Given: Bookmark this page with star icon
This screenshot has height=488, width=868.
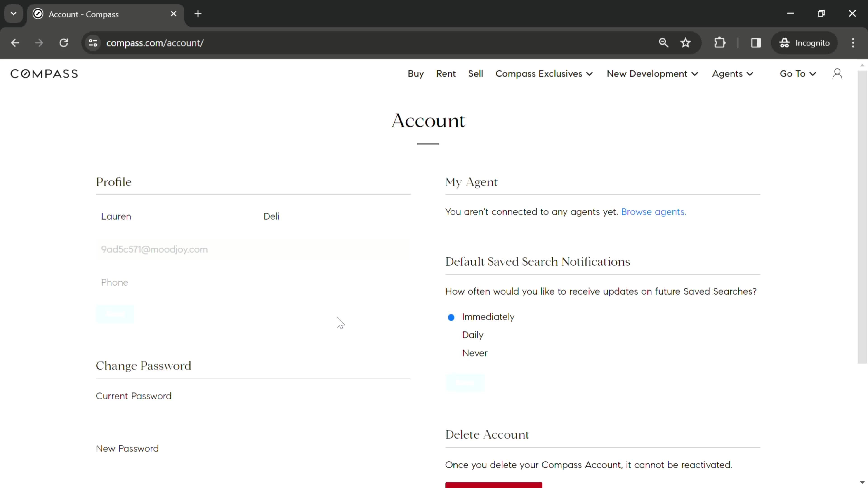Looking at the screenshot, I should tap(685, 43).
